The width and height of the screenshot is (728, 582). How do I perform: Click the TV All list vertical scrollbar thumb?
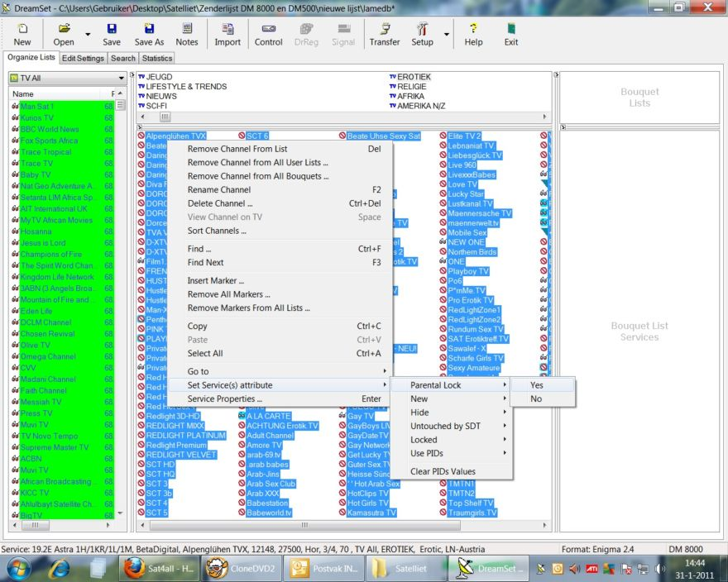[x=120, y=105]
